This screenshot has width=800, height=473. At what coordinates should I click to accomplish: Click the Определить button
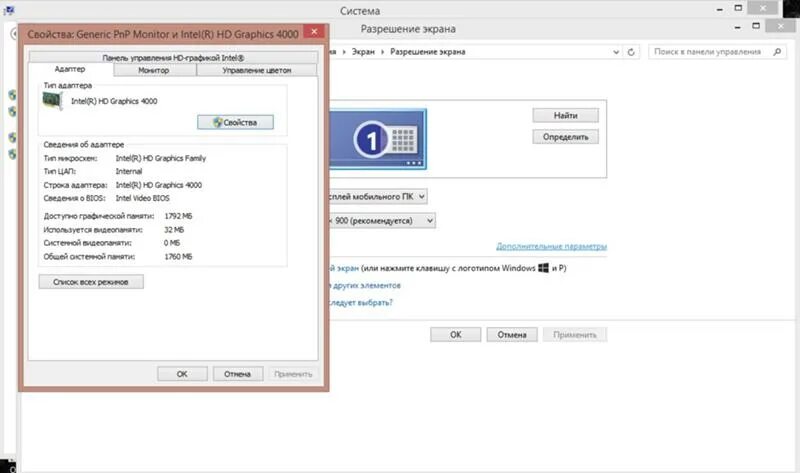[x=565, y=137]
